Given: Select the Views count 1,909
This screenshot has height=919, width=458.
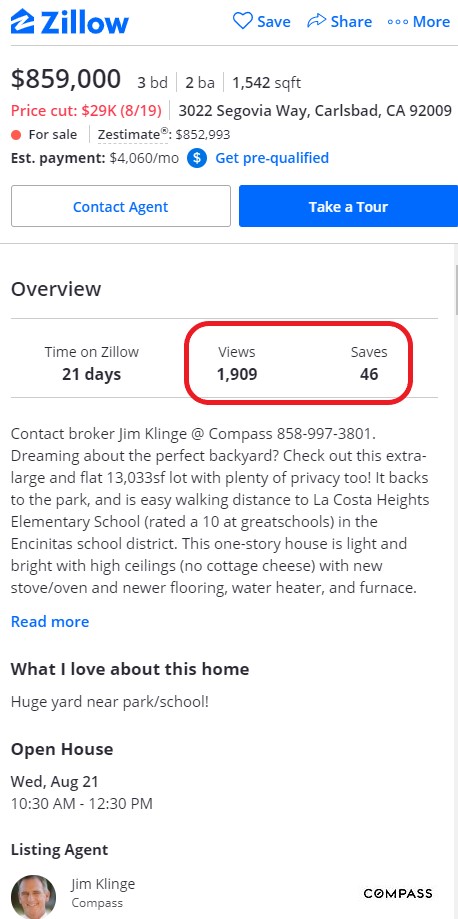Looking at the screenshot, I should (x=237, y=374).
